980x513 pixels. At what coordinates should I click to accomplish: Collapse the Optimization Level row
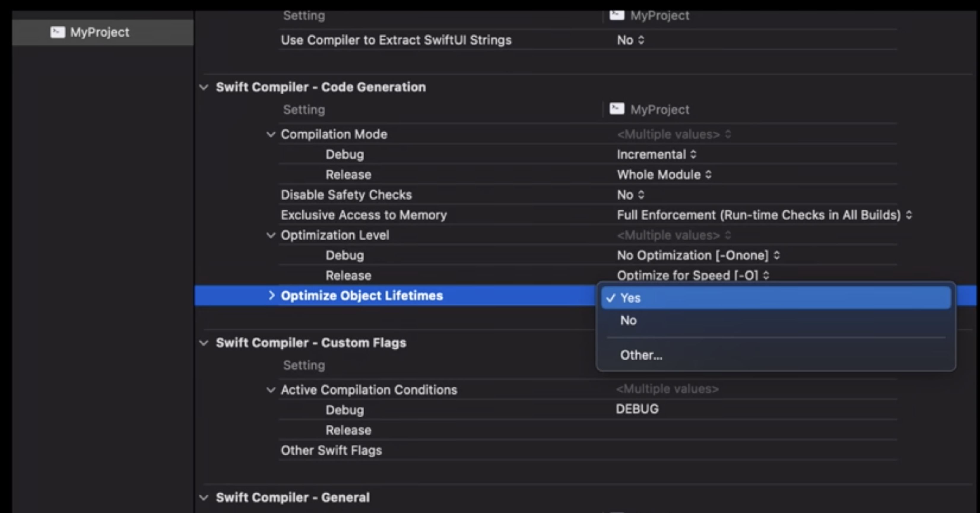point(270,235)
